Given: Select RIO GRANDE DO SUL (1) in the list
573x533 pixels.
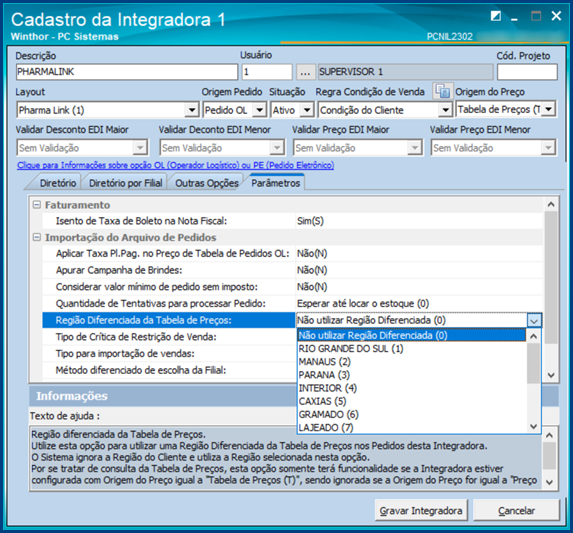Looking at the screenshot, I should pyautogui.click(x=351, y=349).
